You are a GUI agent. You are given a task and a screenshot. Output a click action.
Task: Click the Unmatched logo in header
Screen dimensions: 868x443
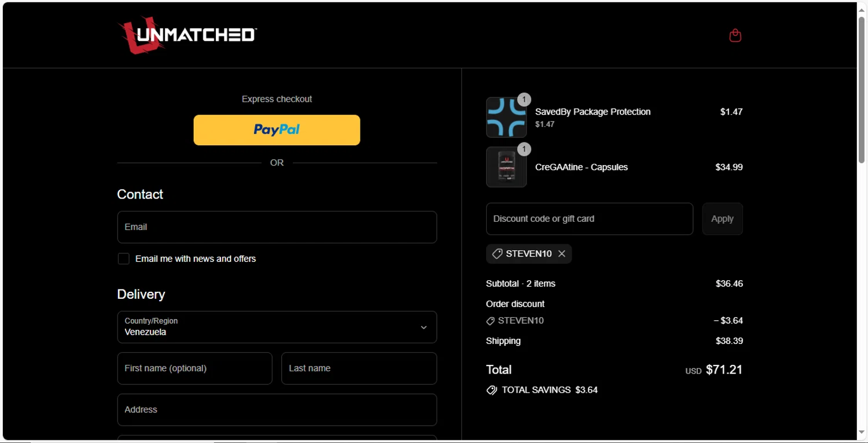(187, 35)
